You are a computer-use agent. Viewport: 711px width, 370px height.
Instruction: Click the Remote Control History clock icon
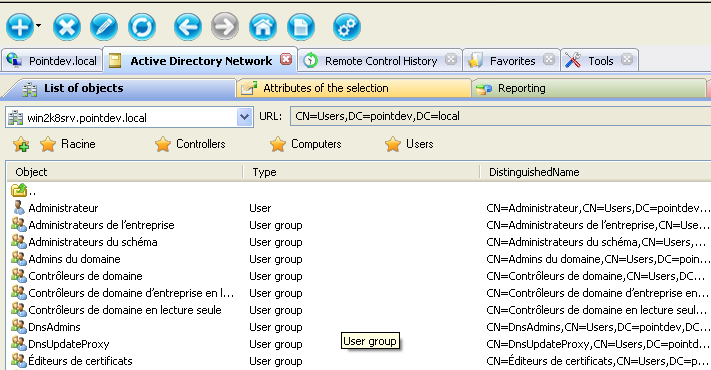point(310,60)
